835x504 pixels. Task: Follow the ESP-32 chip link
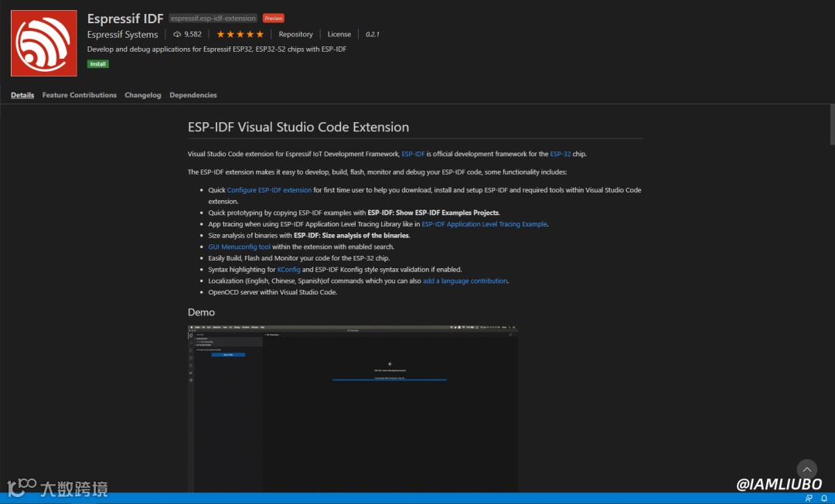coord(561,154)
